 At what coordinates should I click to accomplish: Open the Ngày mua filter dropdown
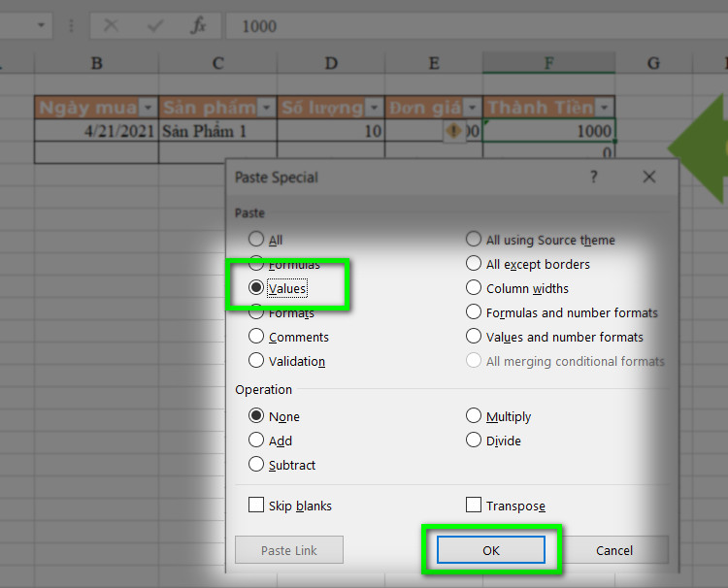148,108
